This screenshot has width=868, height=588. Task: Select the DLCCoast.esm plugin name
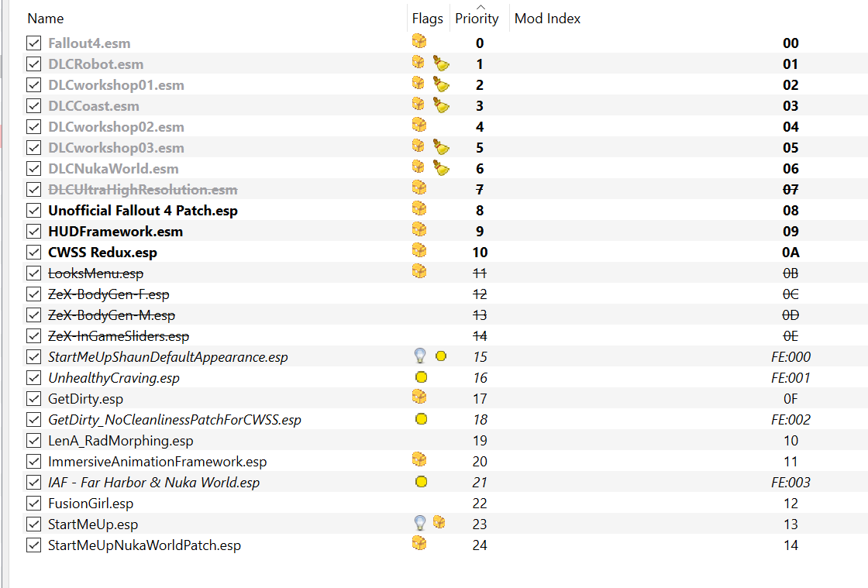pyautogui.click(x=94, y=105)
